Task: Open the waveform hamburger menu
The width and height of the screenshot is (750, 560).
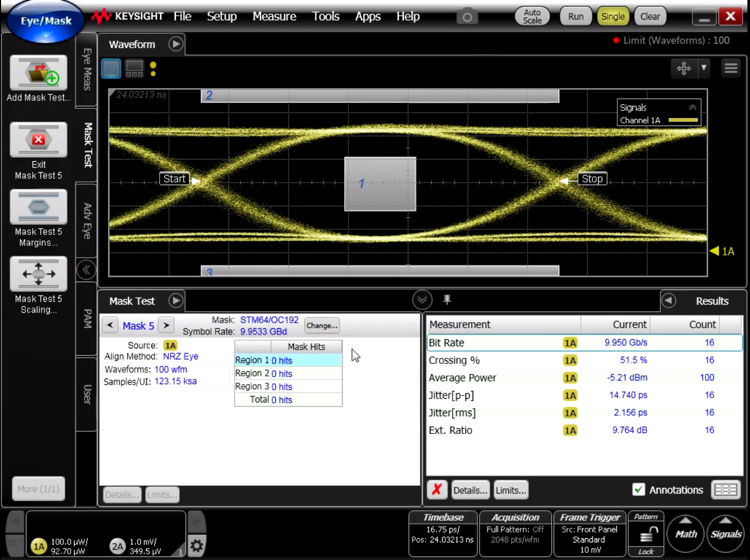Action: (731, 68)
